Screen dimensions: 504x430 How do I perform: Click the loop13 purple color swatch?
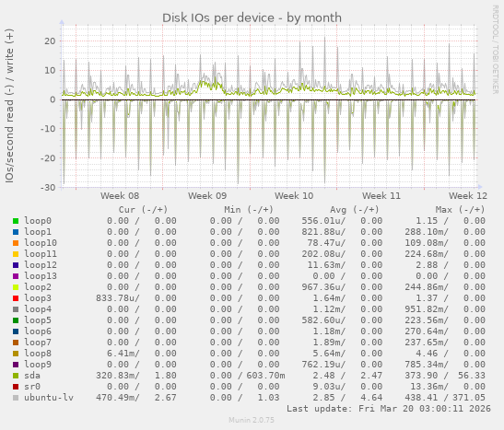pyautogui.click(x=16, y=276)
